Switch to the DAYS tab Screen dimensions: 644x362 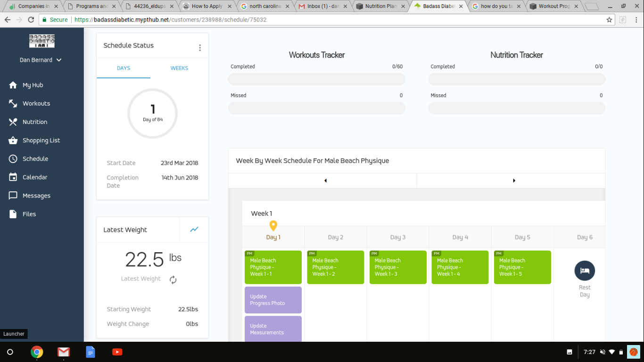[124, 68]
